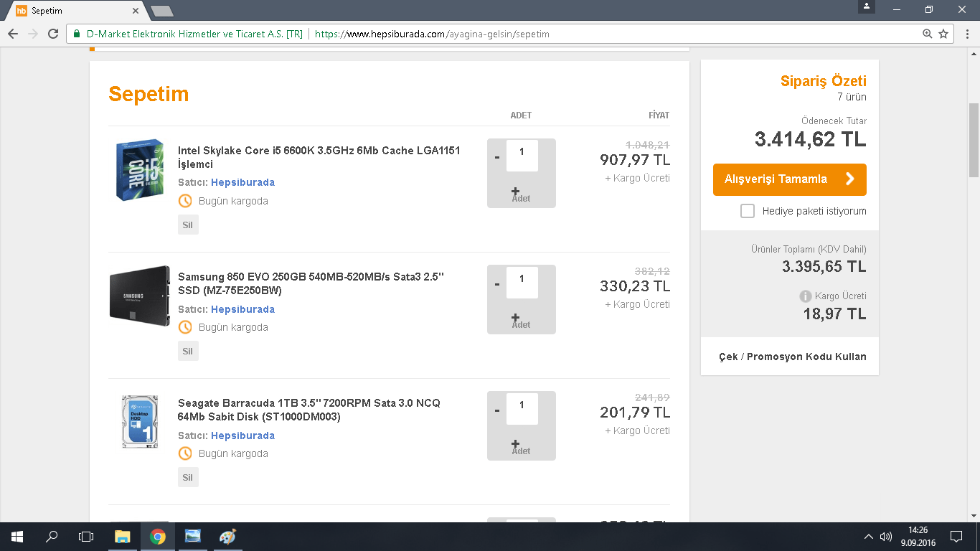This screenshot has width=980, height=551.
Task: Click Hepsiburada seller link under Samsung SSD
Action: 242,309
